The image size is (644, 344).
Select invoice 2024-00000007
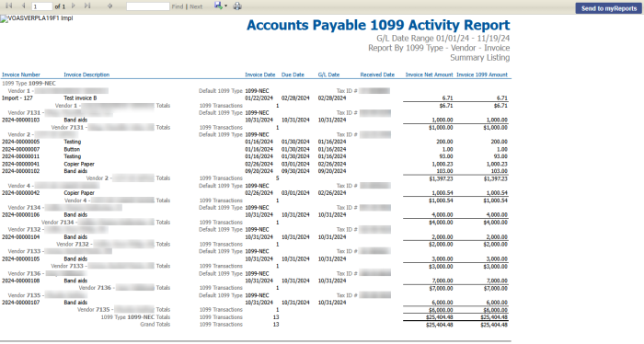(21, 149)
